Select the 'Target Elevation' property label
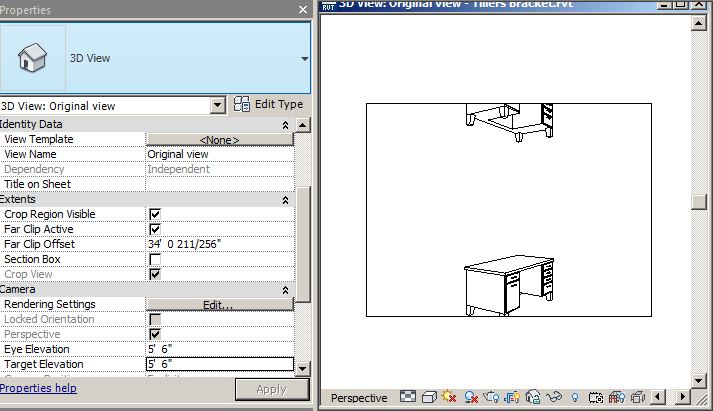 click(44, 364)
